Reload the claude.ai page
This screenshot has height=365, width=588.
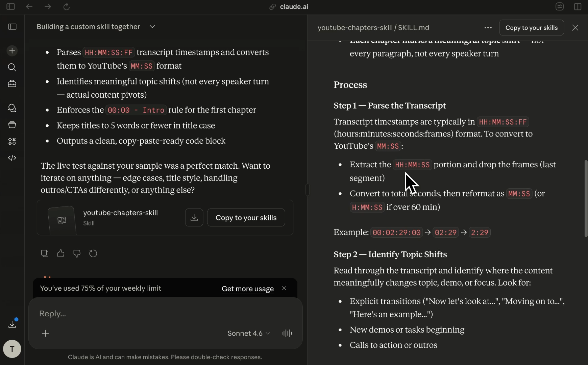pyautogui.click(x=67, y=6)
